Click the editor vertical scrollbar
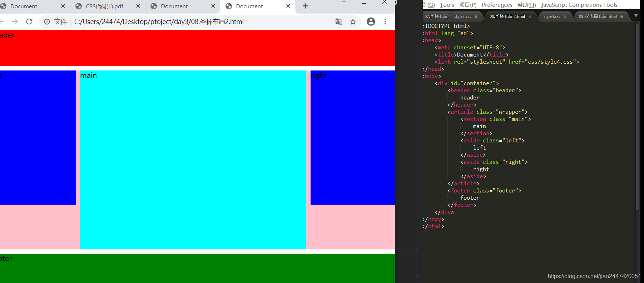644x283 pixels. (637, 117)
